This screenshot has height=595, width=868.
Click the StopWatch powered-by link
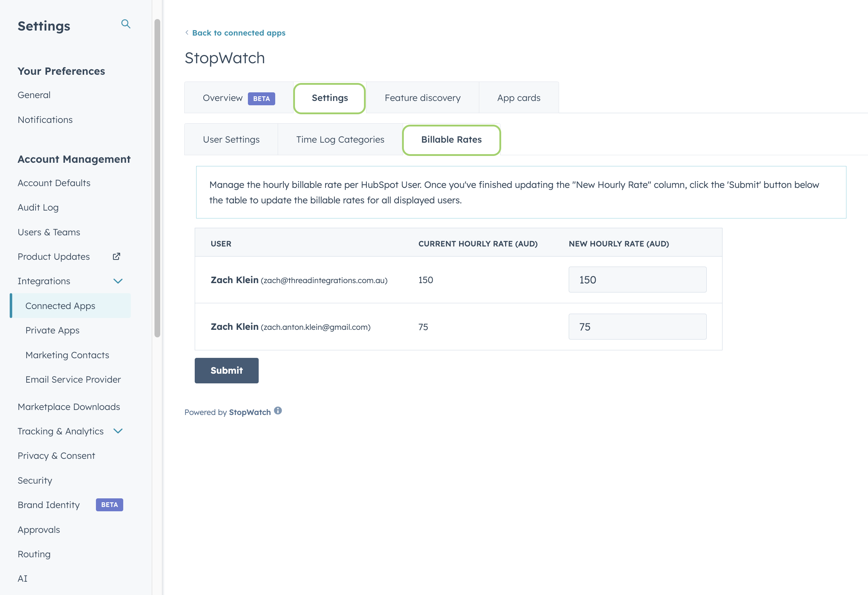pyautogui.click(x=249, y=412)
